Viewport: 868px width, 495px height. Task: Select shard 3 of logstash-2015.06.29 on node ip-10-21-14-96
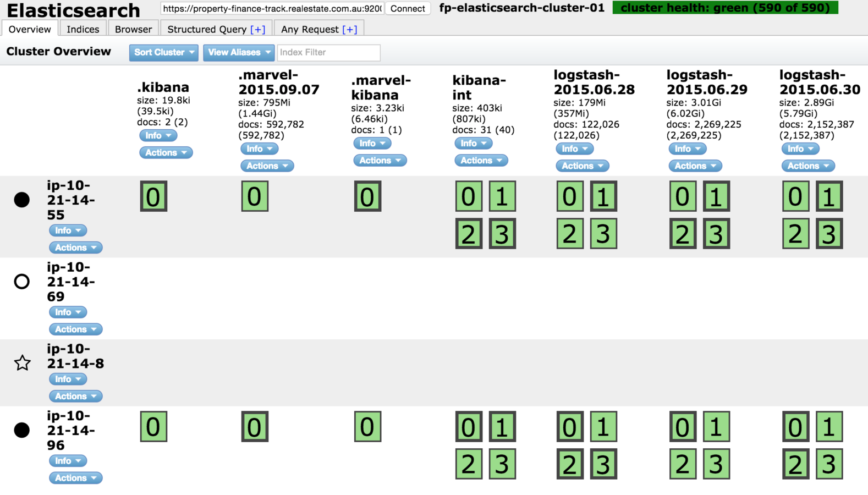(x=716, y=464)
